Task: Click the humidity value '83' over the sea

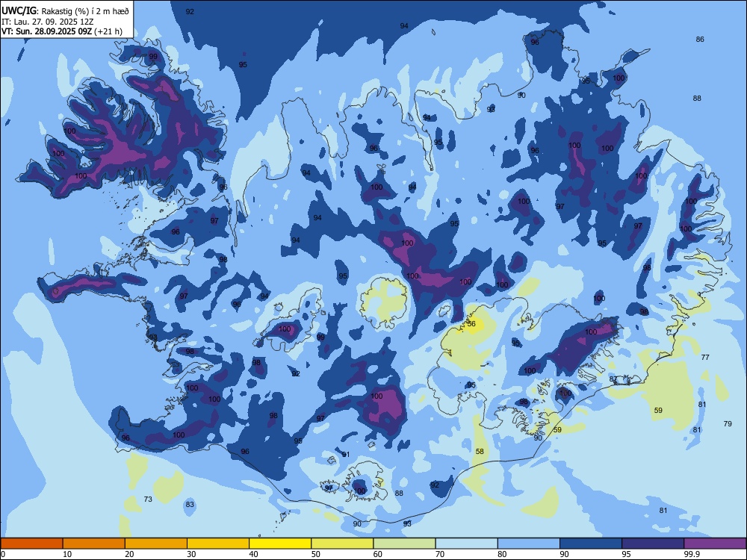Action: click(190, 504)
